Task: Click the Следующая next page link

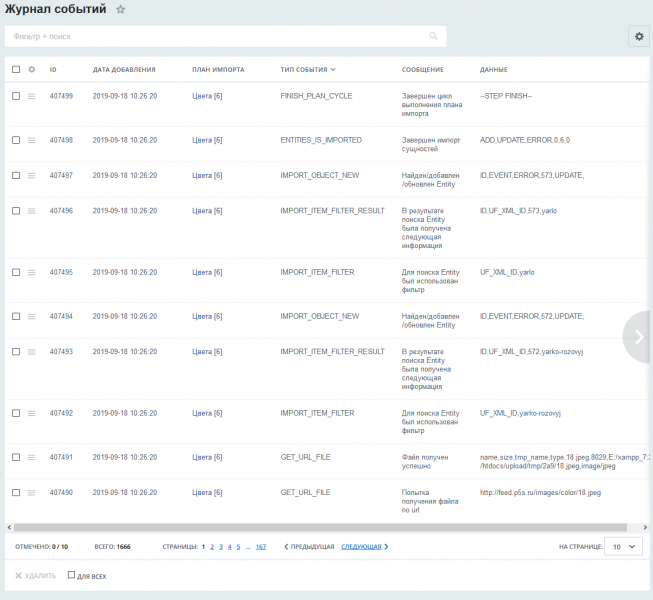Action: pos(363,547)
